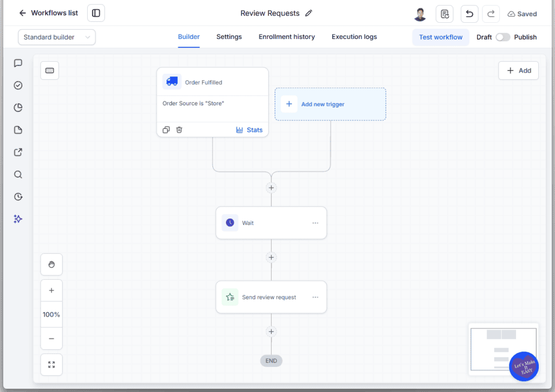Screen dimensions: 555x392
Task: Open the Enrollment history tab
Action: point(287,37)
